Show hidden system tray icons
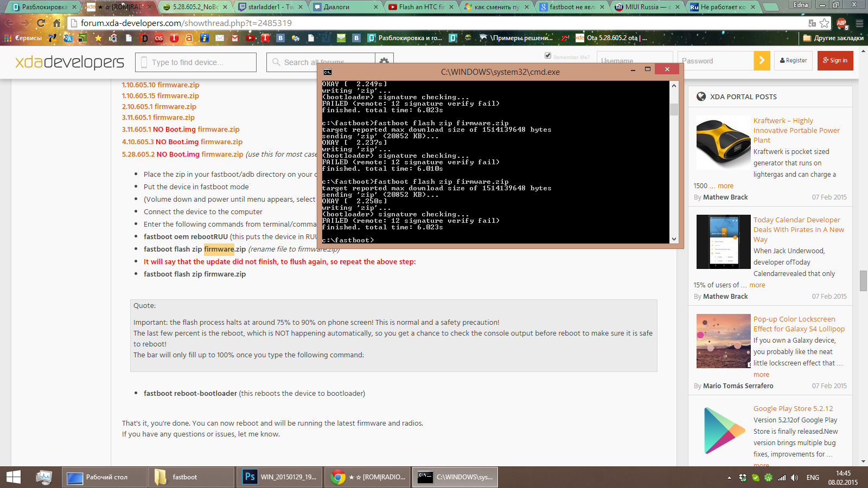Viewport: 868px width, 488px height. [729, 478]
